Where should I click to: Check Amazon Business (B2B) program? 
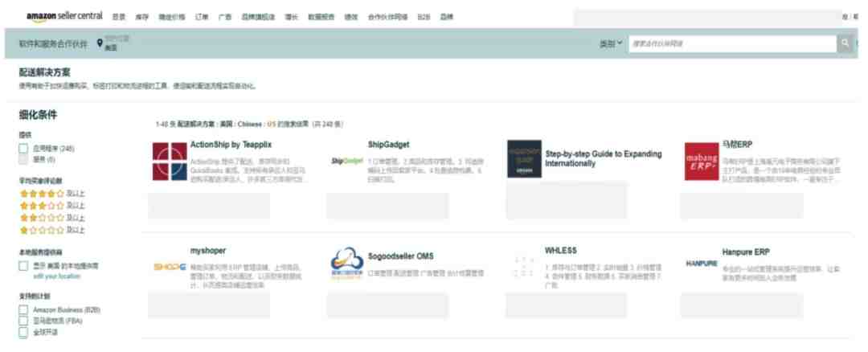click(23, 309)
